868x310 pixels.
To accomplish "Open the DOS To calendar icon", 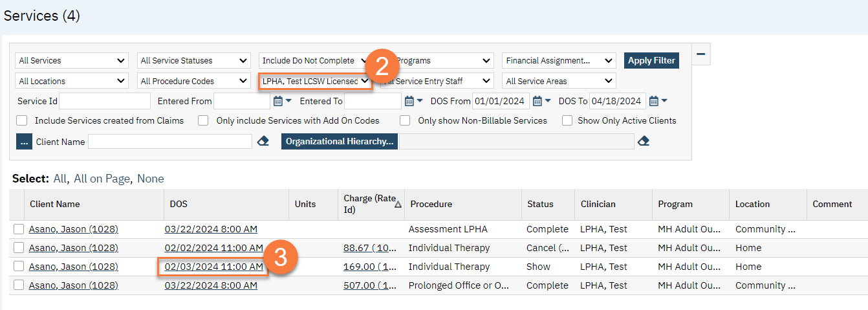I will [x=654, y=101].
